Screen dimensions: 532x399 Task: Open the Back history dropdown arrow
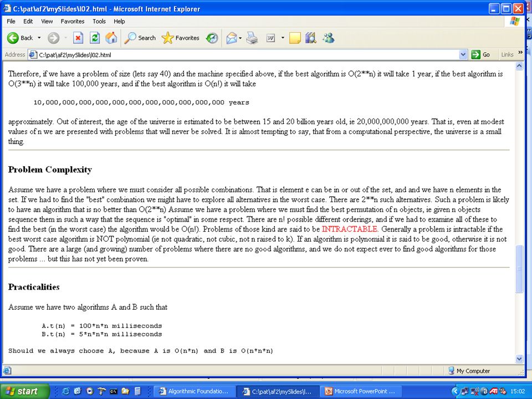pyautogui.click(x=39, y=38)
